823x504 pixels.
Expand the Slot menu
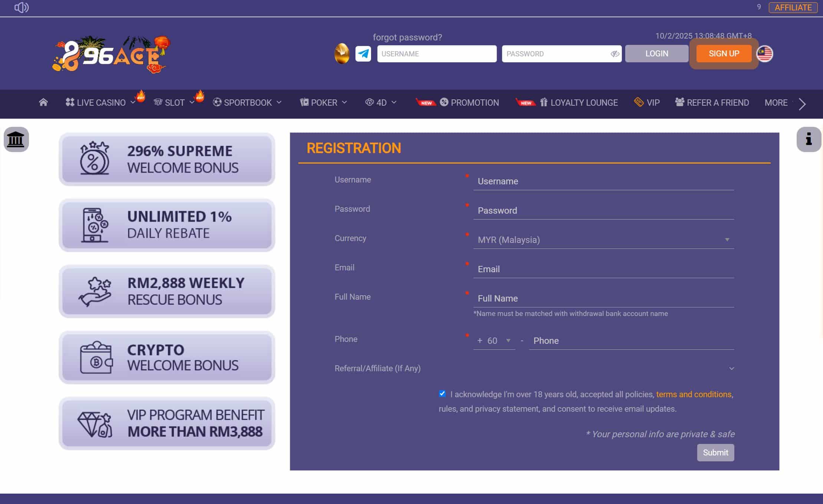click(x=174, y=103)
